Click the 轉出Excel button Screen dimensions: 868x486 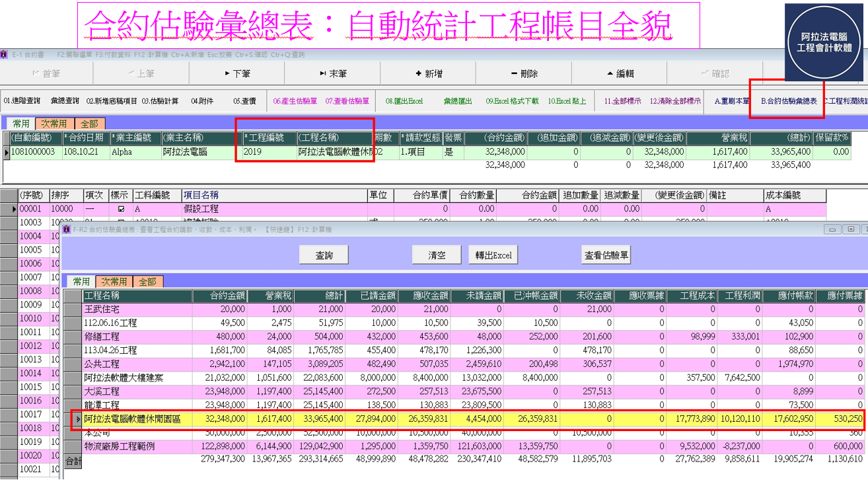pyautogui.click(x=493, y=255)
